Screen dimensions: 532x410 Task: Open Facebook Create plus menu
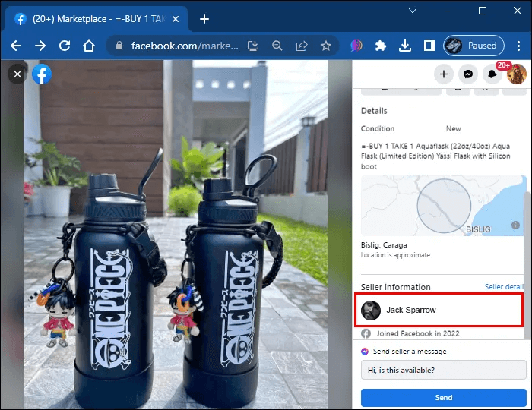(x=444, y=74)
